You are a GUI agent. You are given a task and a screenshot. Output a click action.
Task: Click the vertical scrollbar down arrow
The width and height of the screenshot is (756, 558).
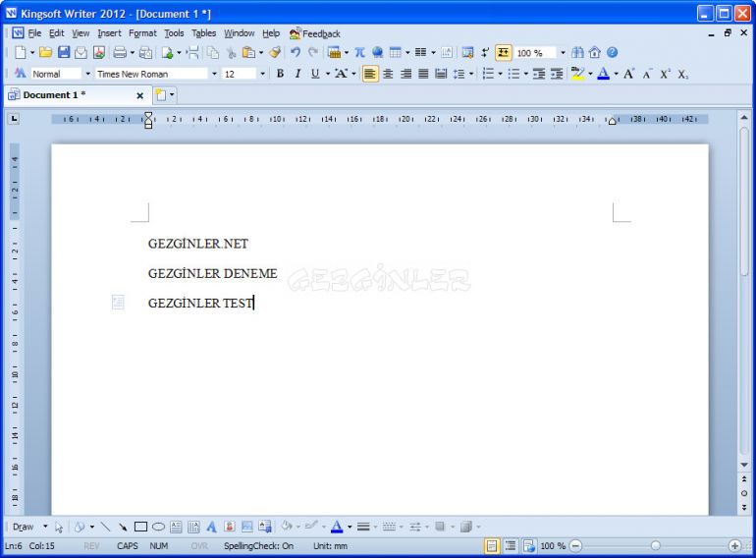(744, 465)
